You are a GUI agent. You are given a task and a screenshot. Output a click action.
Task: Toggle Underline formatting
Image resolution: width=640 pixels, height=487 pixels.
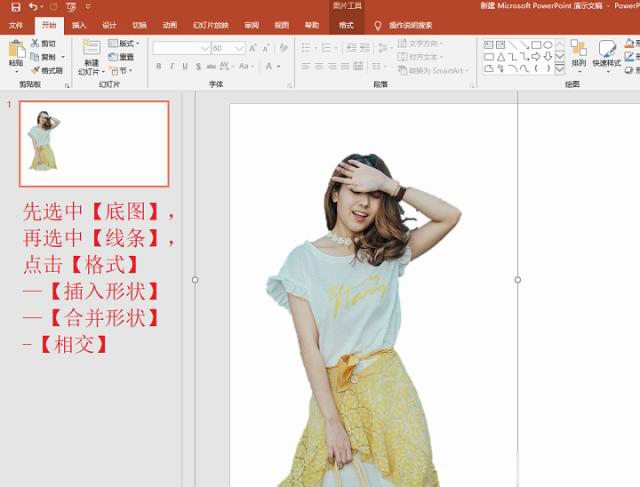click(x=185, y=67)
